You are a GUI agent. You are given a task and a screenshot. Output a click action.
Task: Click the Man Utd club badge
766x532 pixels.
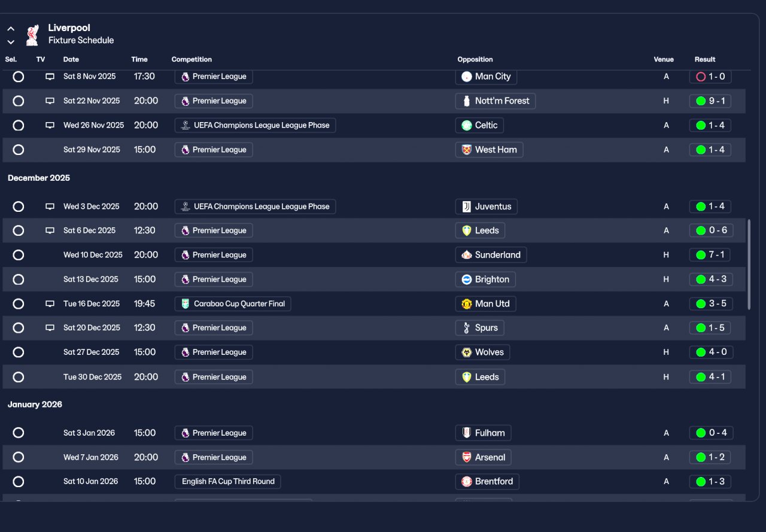(467, 304)
